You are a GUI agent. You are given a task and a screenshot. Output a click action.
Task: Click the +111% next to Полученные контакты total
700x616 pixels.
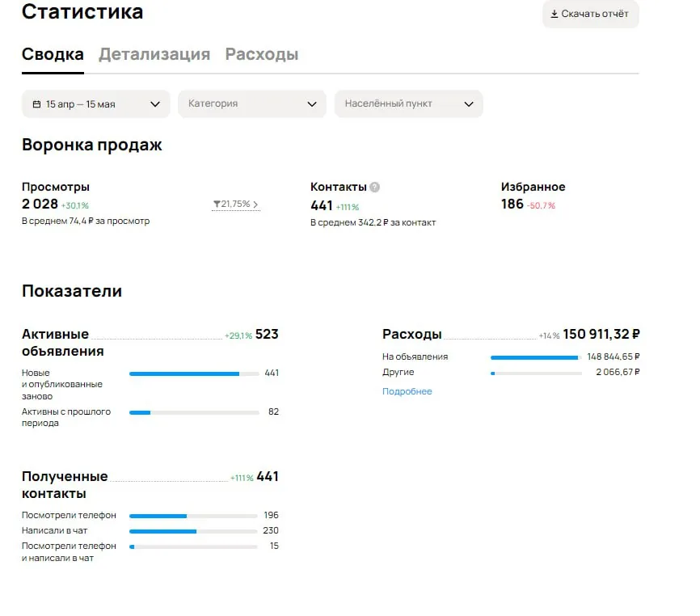point(242,478)
